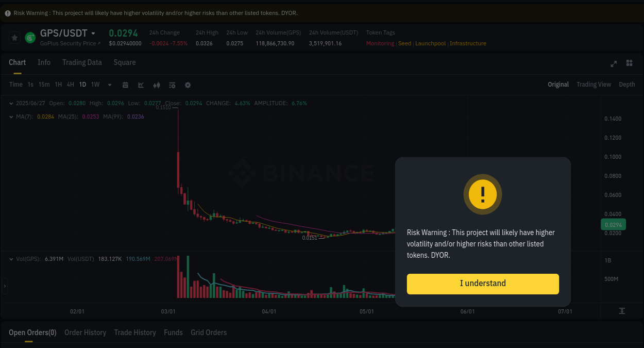Click the date range calendar icon
The height and width of the screenshot is (348, 644).
125,85
